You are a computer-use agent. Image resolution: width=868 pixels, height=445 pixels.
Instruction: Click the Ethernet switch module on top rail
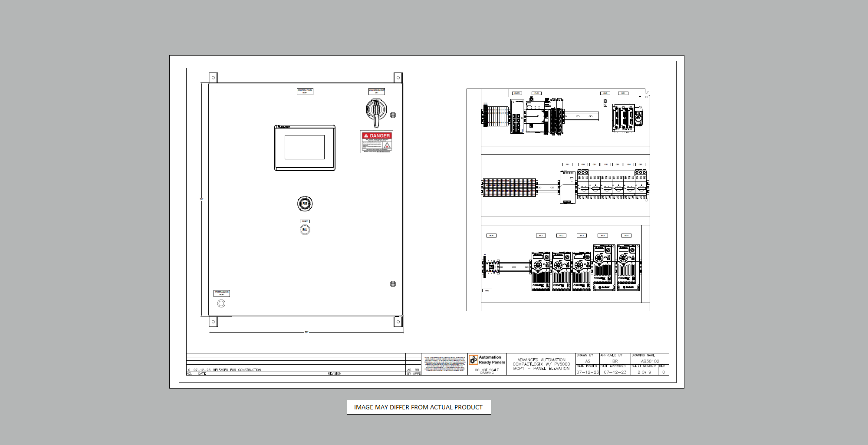(517, 116)
